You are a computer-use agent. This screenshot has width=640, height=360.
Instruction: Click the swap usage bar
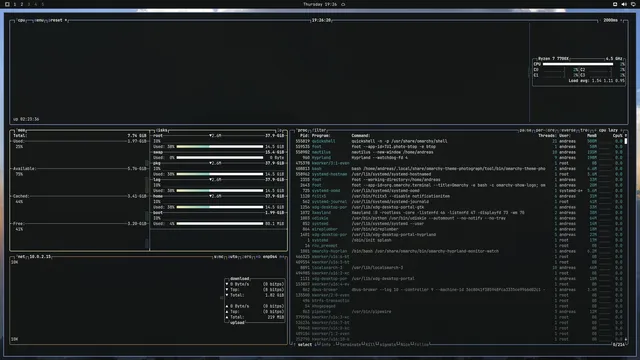(220, 158)
